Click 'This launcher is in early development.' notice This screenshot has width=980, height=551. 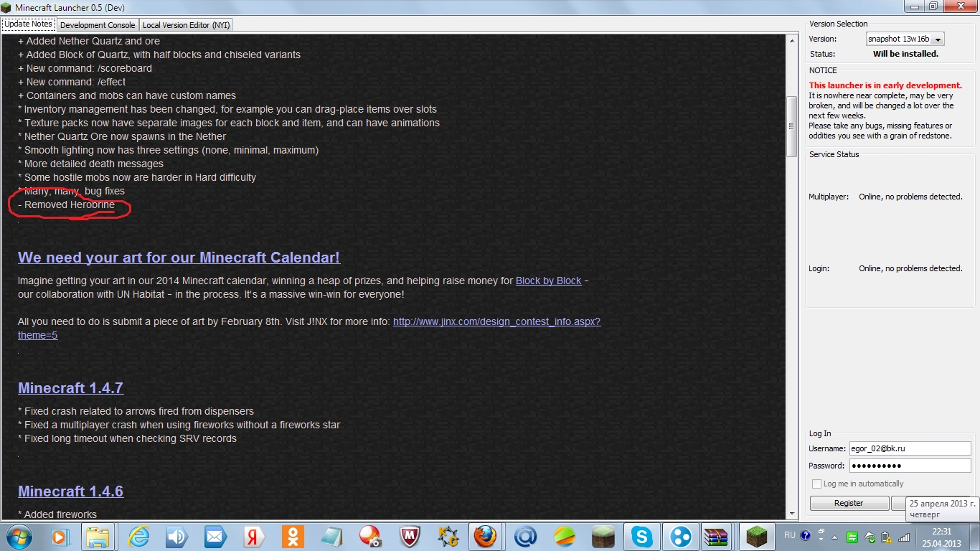(x=885, y=85)
